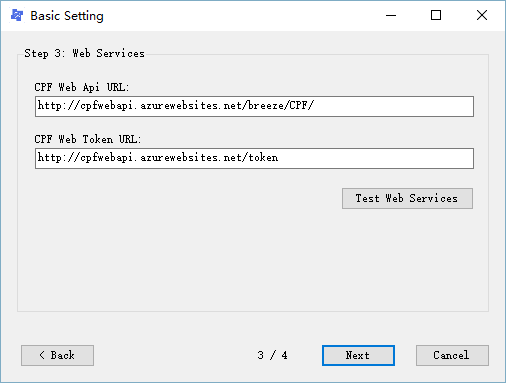Click the 'Step 3: Web Services' heading

pos(84,53)
